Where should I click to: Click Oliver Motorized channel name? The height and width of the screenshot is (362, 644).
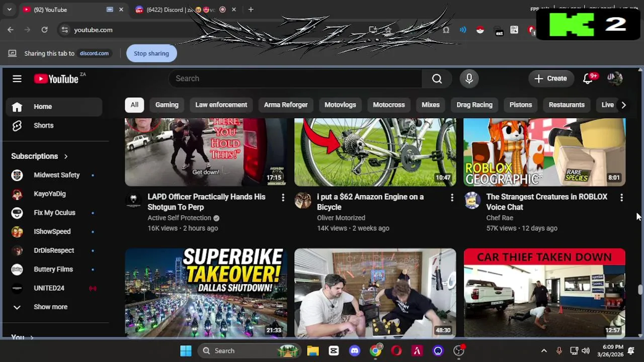point(341,218)
